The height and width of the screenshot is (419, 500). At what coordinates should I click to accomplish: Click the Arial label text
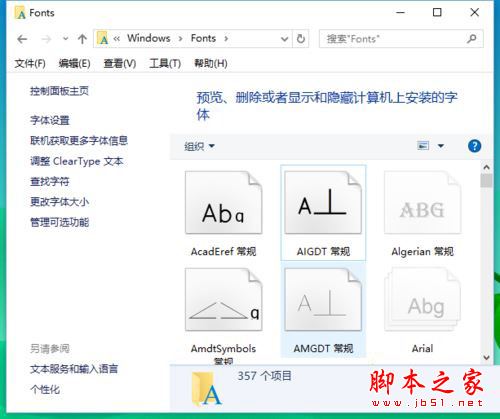click(422, 349)
